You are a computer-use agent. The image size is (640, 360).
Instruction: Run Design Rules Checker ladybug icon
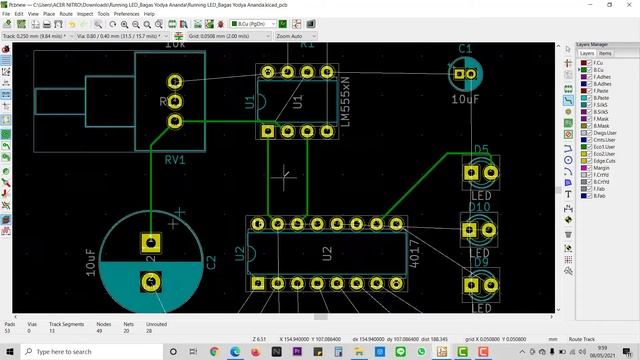tap(221, 24)
